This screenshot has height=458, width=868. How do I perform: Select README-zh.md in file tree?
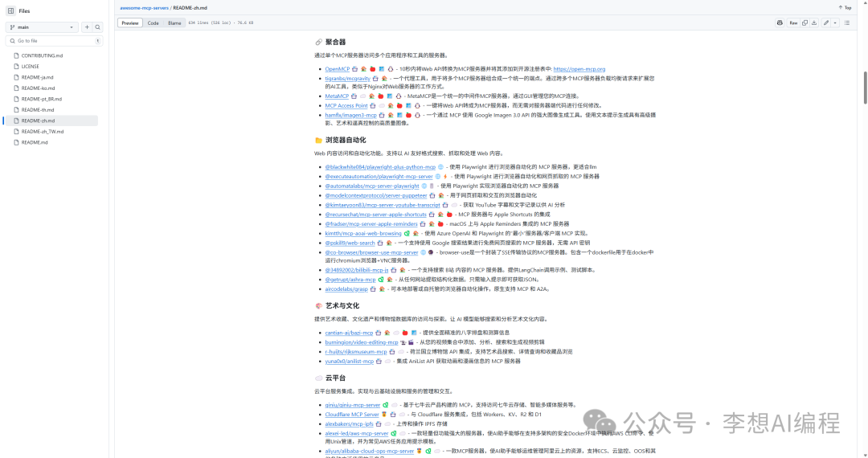52,121
